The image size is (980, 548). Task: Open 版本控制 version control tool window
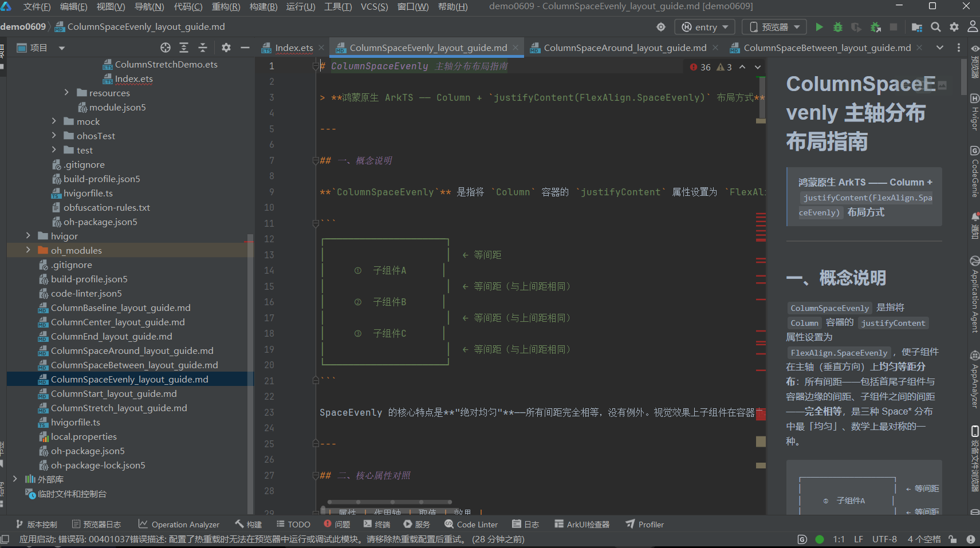pos(37,525)
